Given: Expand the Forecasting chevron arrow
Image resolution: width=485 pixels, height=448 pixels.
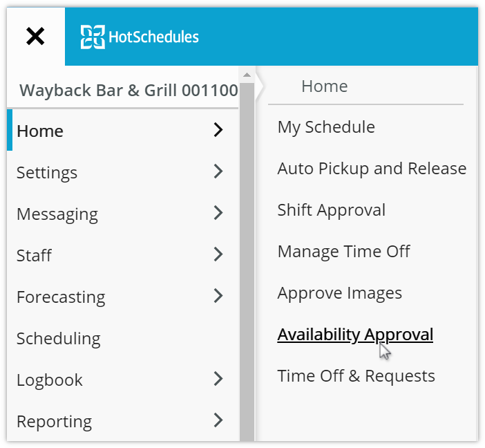Looking at the screenshot, I should (218, 296).
